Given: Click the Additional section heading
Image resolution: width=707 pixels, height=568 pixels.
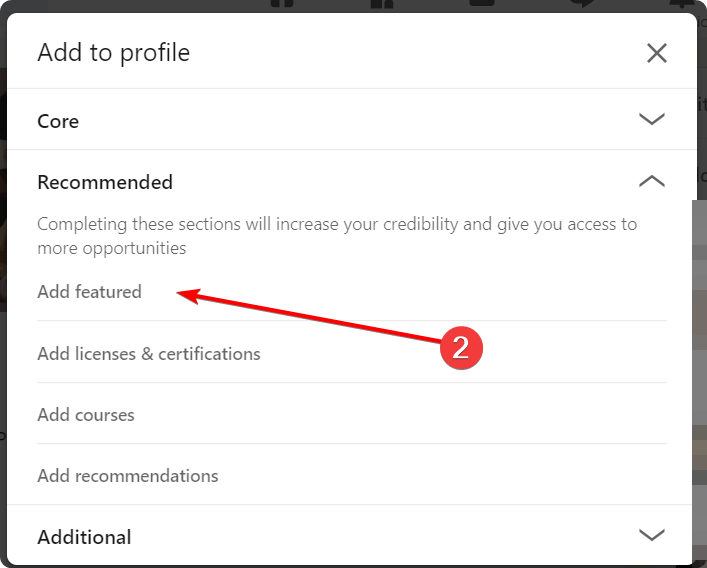Looking at the screenshot, I should pos(84,537).
